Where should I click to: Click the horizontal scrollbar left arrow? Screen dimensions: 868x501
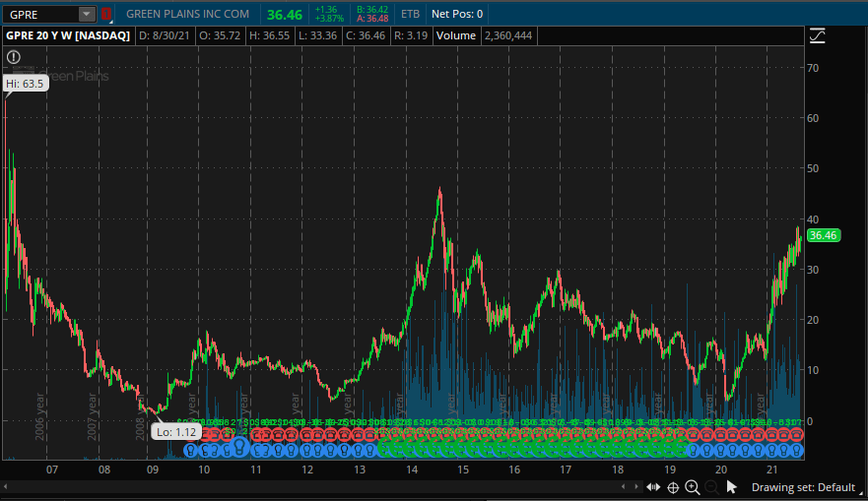pyautogui.click(x=6, y=487)
